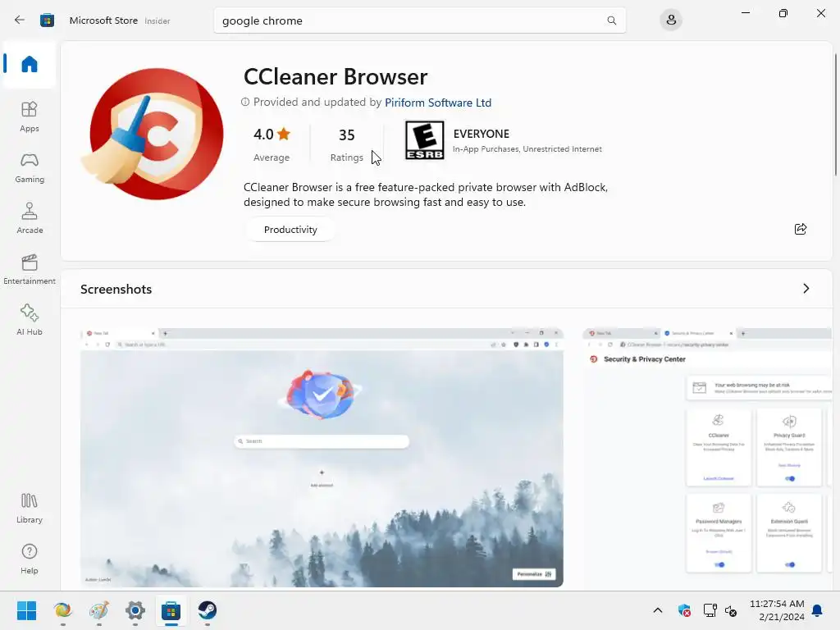The width and height of the screenshot is (840, 630).
Task: Open Piriform Software Ltd publisher link
Action: tap(438, 103)
